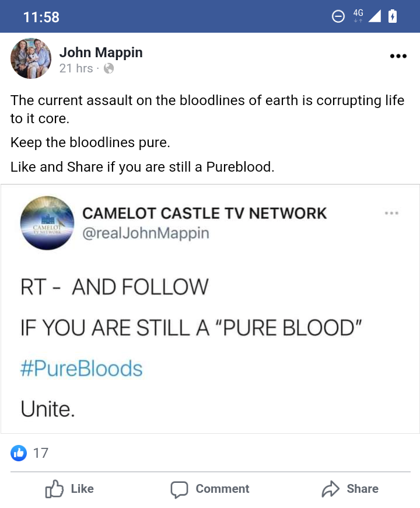Tap the CAMELOT CASTLE TV NETWORK title
420x508 pixels.
[x=205, y=213]
